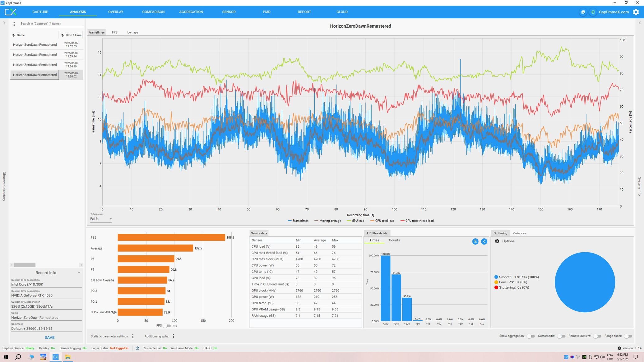Screen dimensions: 644x362
Task: Toggle the FPS / ms unit switch
Action: [x=167, y=326]
